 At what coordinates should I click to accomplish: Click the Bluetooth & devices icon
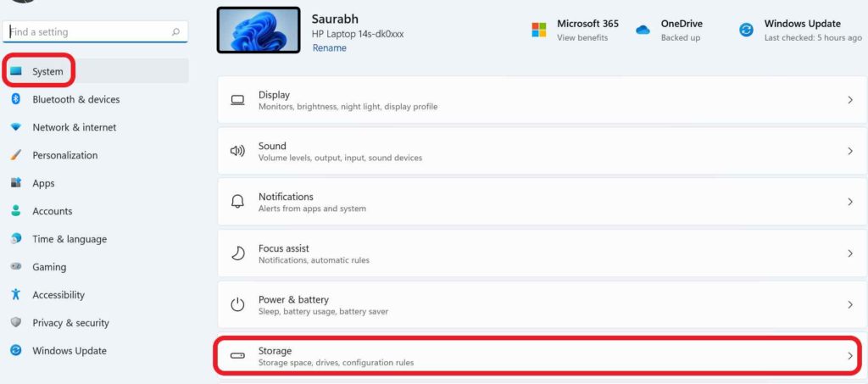point(16,99)
